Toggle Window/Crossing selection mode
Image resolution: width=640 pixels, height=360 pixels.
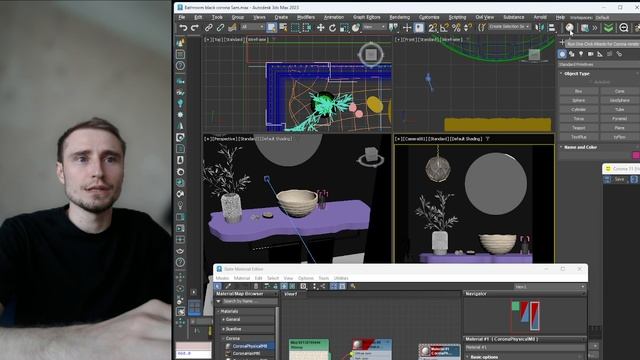307,28
